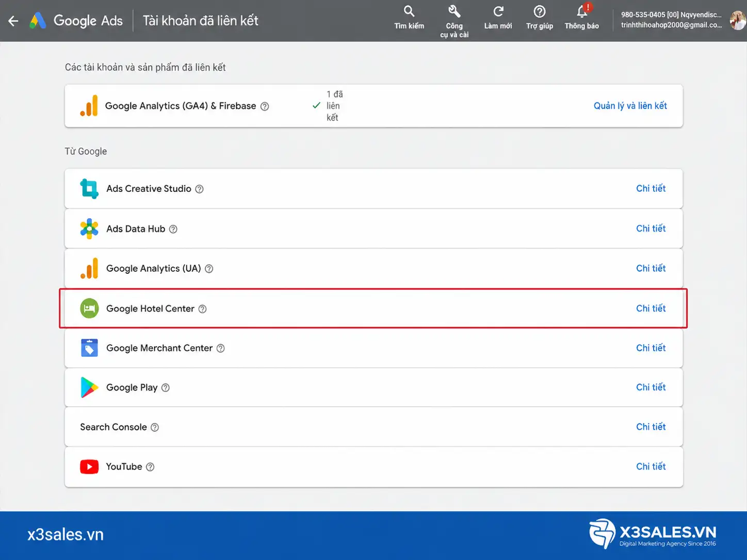Open Công cụ và cài wrench menu
Image resolution: width=747 pixels, height=560 pixels.
click(454, 21)
